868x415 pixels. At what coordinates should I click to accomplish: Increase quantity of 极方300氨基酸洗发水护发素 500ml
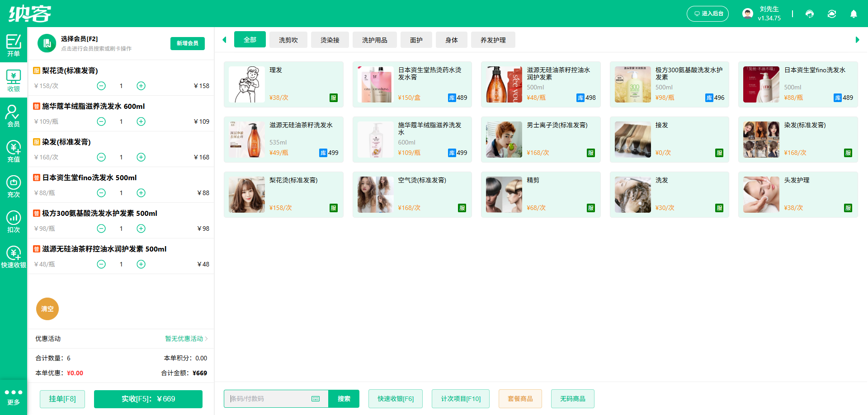[x=141, y=228]
